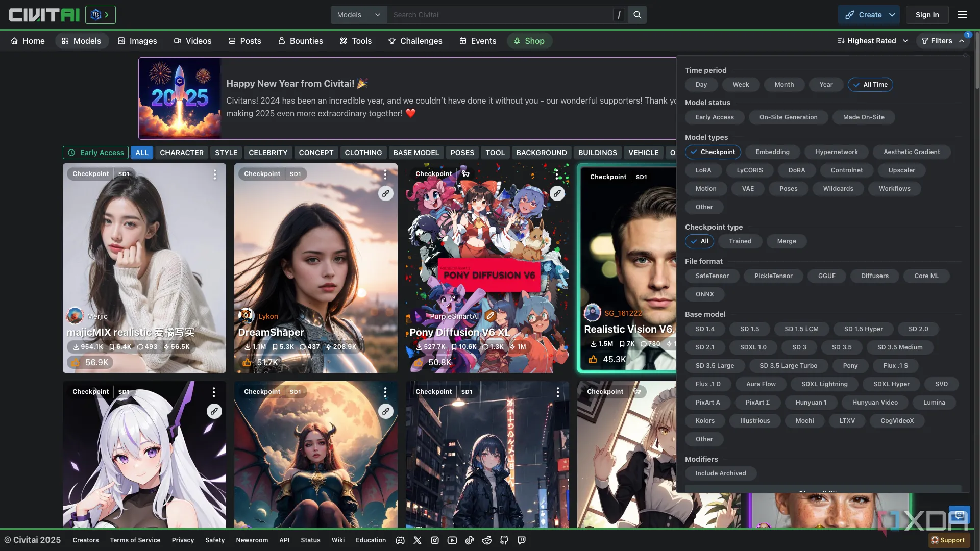
Task: Open the Bounties tab
Action: [x=301, y=41]
